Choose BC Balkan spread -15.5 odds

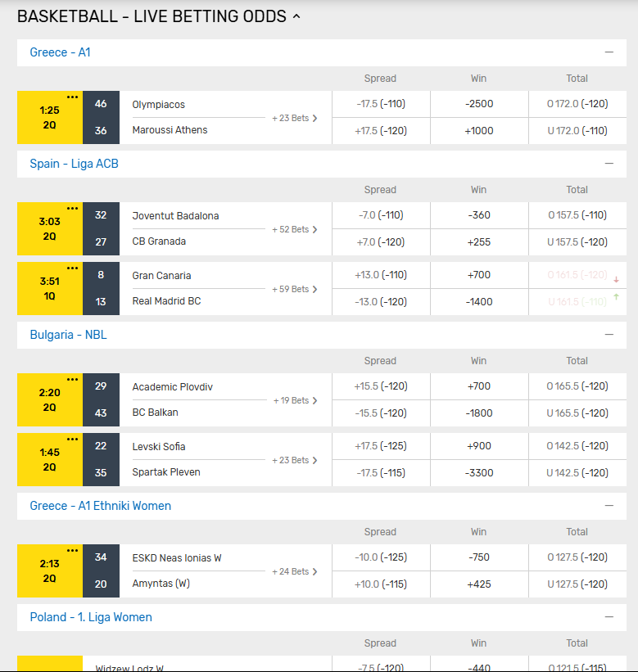click(381, 413)
